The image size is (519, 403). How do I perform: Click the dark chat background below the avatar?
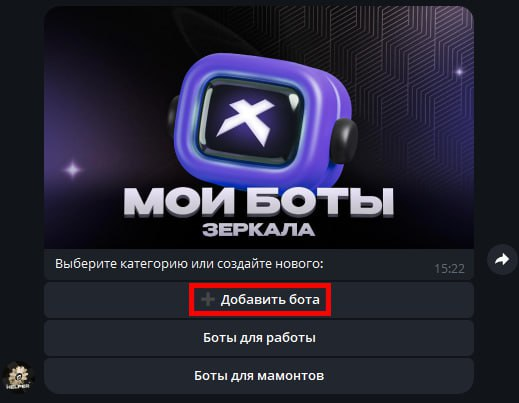[18, 398]
